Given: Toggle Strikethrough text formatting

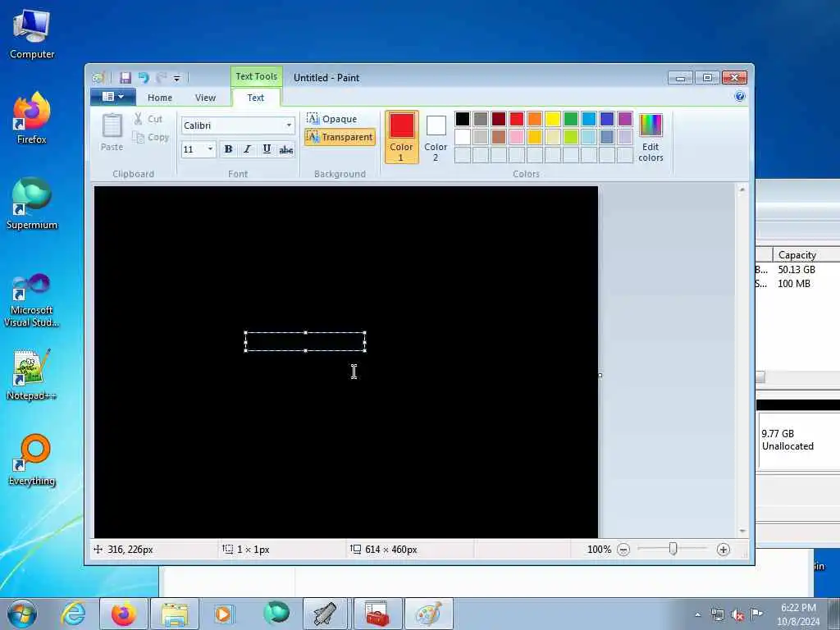Looking at the screenshot, I should tap(286, 149).
